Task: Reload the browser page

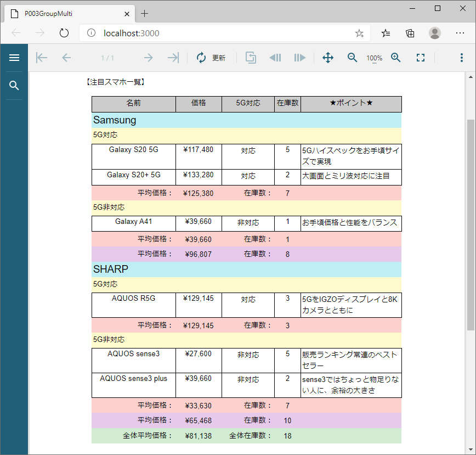Action: click(x=64, y=33)
